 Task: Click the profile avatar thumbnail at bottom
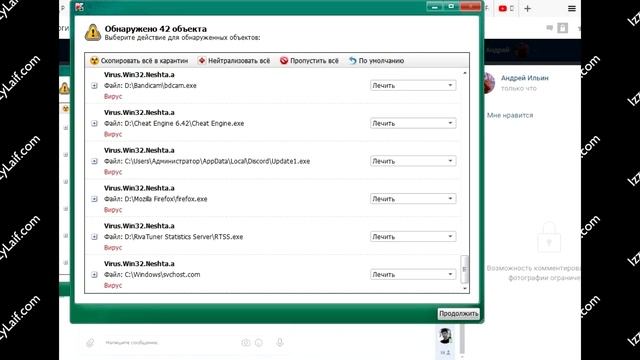coord(445,336)
